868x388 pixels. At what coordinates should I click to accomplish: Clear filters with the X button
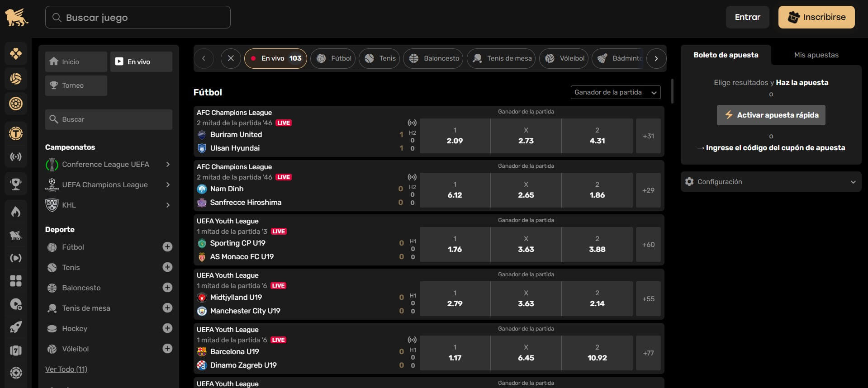click(231, 58)
